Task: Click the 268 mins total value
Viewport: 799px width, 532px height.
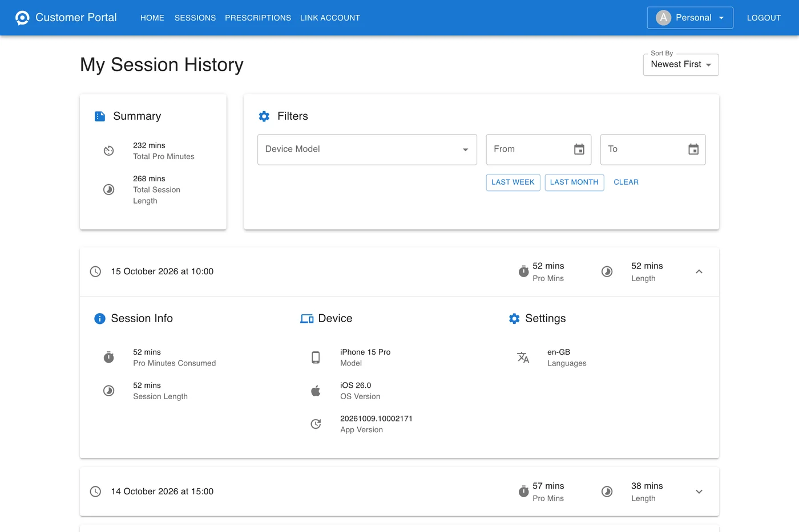Action: click(149, 178)
